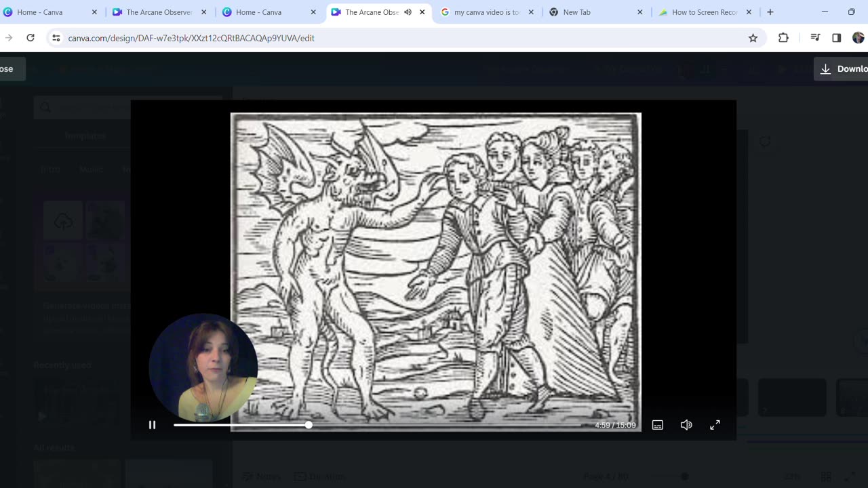Open the media controls icon in toolbar
The image size is (868, 488).
click(815, 38)
